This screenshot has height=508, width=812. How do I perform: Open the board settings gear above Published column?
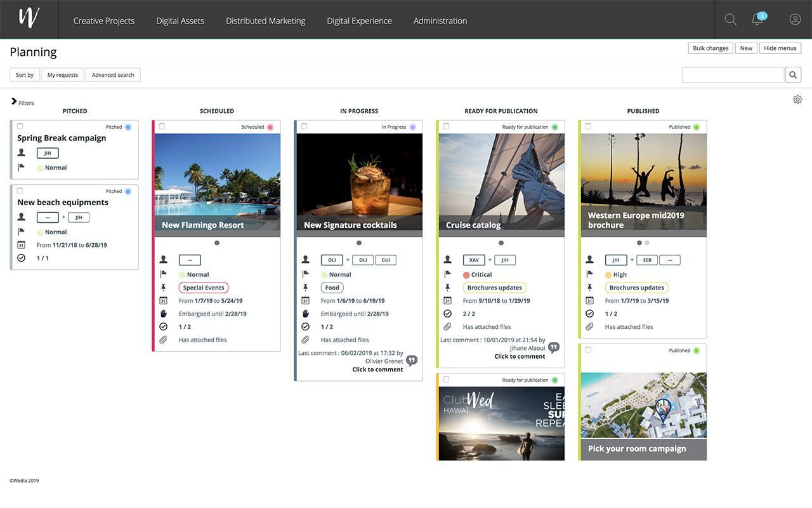click(x=797, y=98)
